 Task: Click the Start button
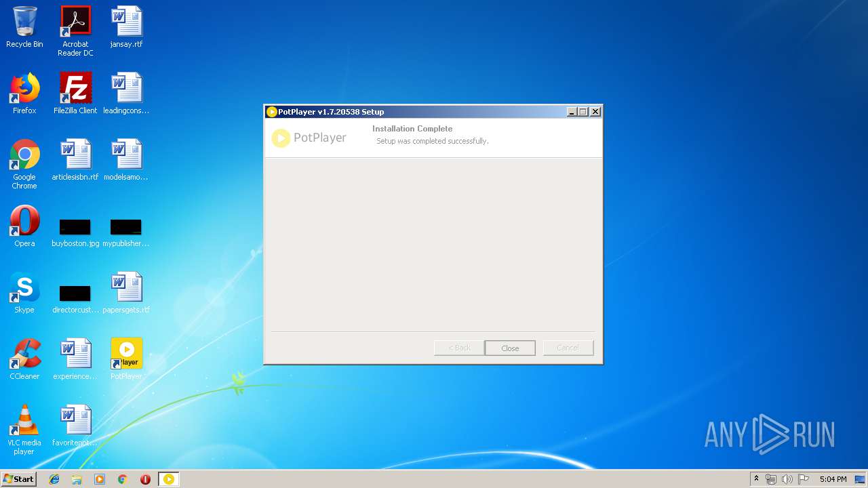18,479
